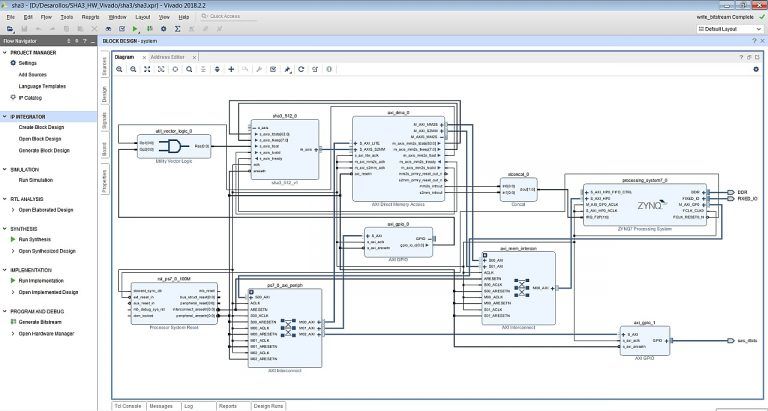
Task: Open the Tcl Console tab
Action: pos(128,406)
